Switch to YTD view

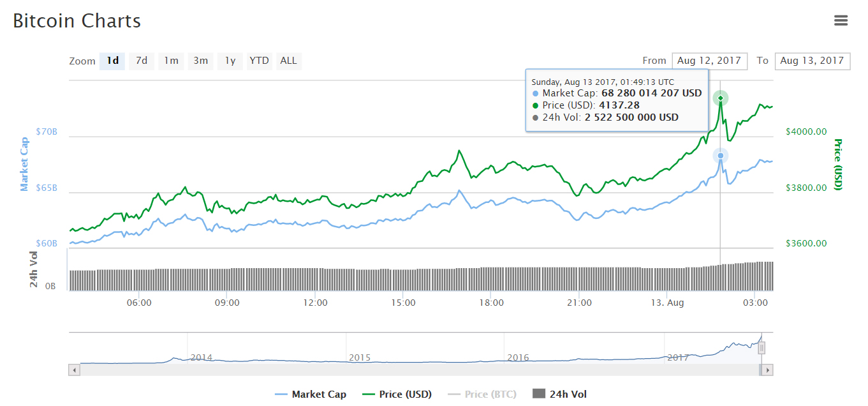(259, 61)
